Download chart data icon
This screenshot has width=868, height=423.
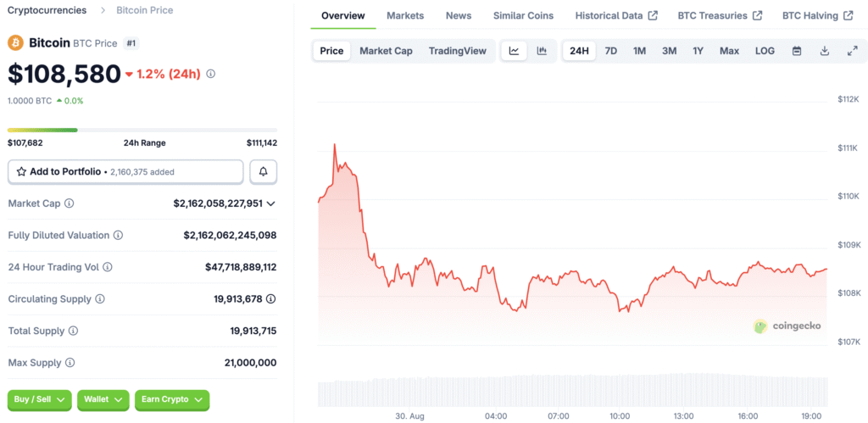coord(825,51)
